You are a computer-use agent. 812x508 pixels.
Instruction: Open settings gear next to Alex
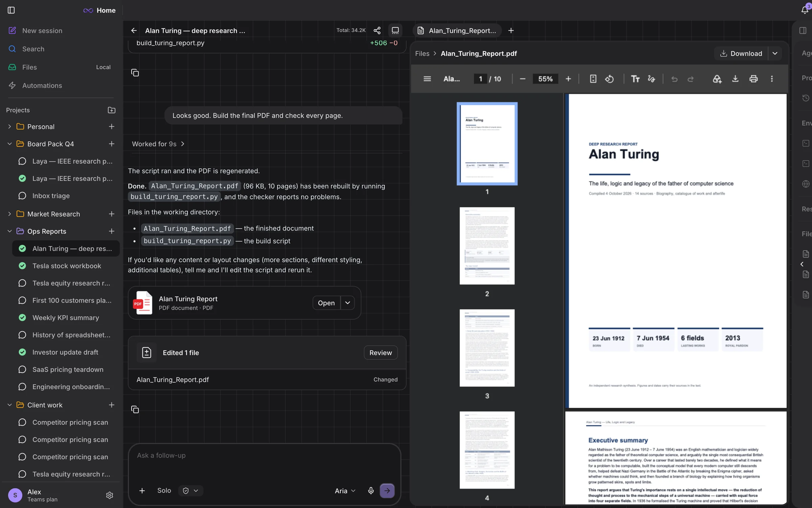pyautogui.click(x=110, y=495)
